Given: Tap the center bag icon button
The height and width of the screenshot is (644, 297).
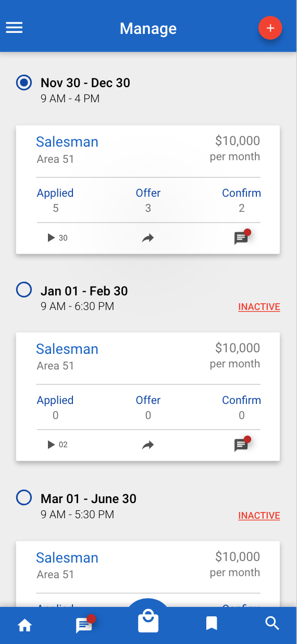Looking at the screenshot, I should click(148, 621).
